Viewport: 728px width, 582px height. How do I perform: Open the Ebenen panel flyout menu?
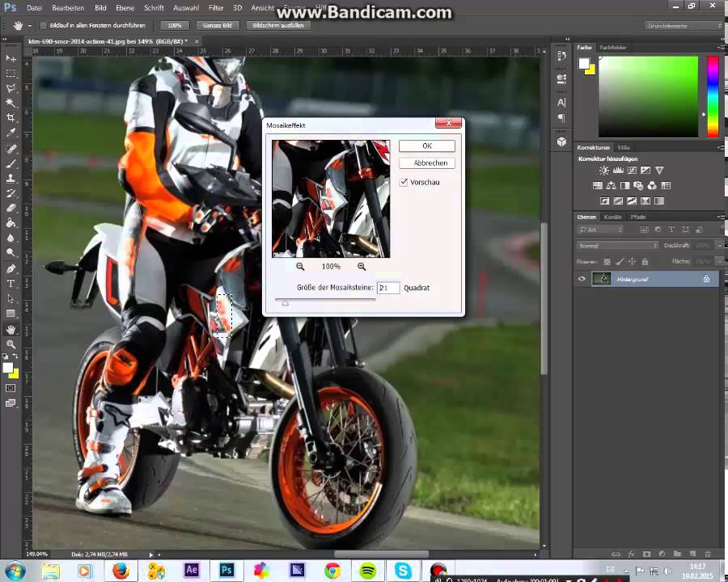[721, 217]
